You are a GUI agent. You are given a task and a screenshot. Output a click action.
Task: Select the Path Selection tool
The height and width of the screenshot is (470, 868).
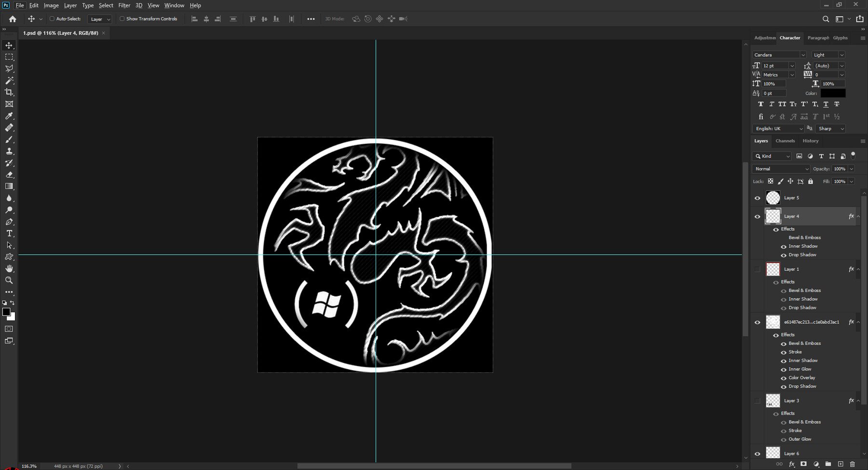pyautogui.click(x=9, y=245)
